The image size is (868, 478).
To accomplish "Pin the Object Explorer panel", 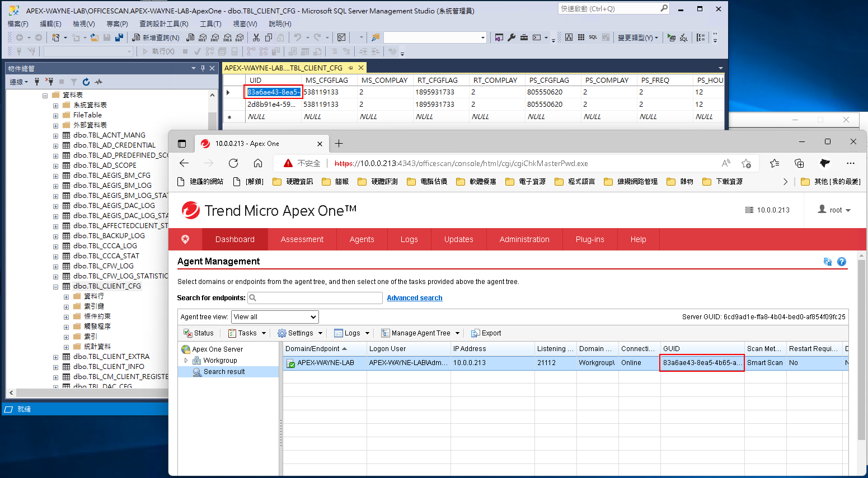I will pyautogui.click(x=203, y=68).
